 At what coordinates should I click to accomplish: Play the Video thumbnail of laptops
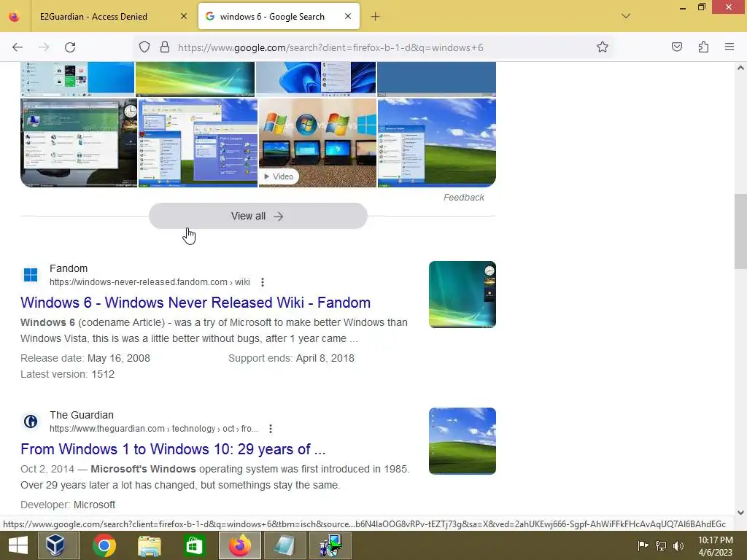tap(317, 142)
